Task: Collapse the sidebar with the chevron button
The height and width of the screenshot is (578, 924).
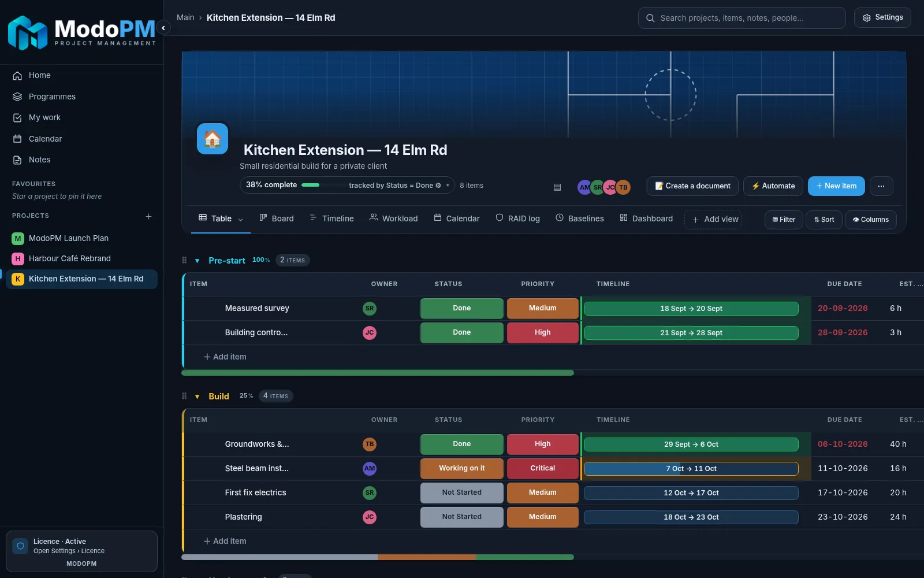Action: pos(163,28)
